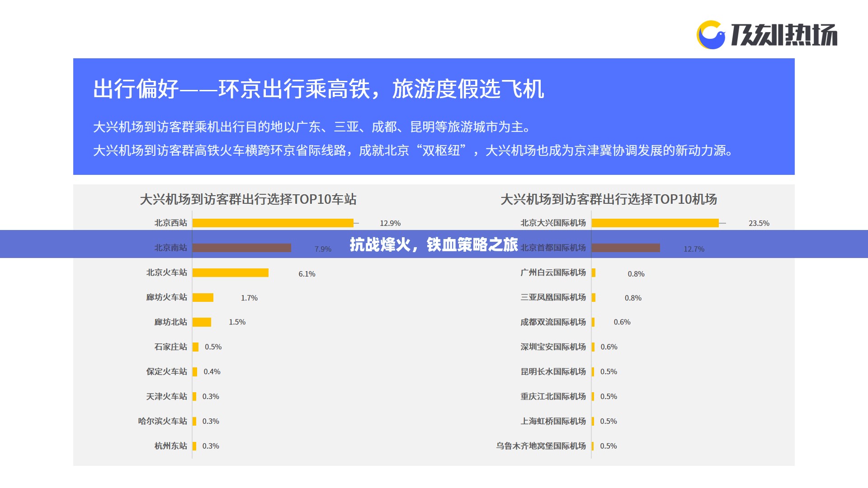The height and width of the screenshot is (488, 868).
Task: Click the 及刻热场 brand logo text
Action: 784,35
